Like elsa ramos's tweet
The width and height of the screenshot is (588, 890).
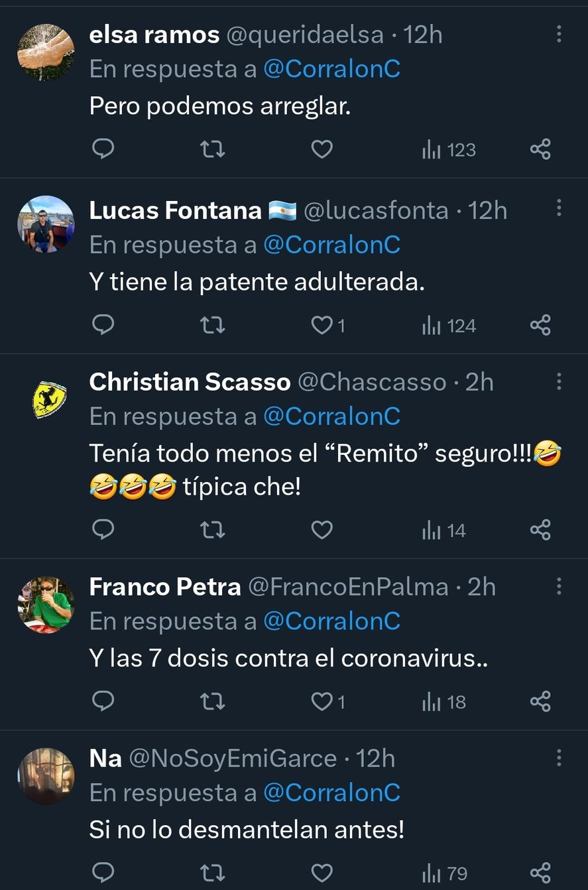click(322, 149)
